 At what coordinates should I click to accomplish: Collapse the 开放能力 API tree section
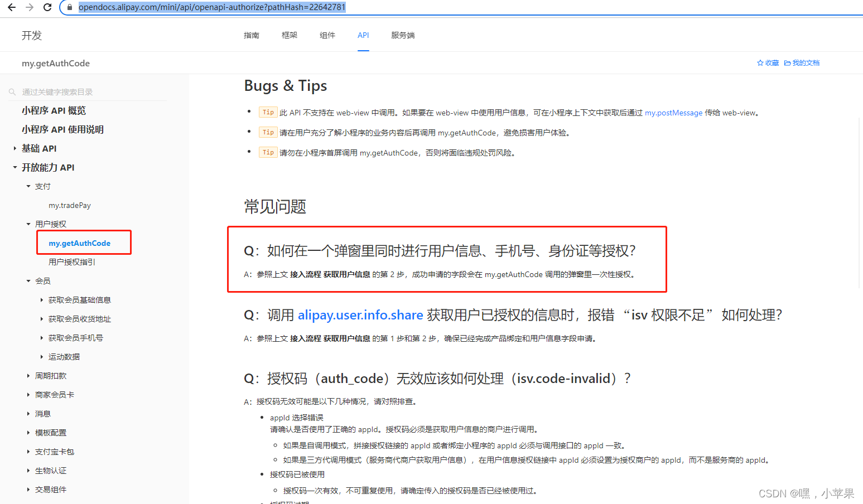click(x=15, y=167)
